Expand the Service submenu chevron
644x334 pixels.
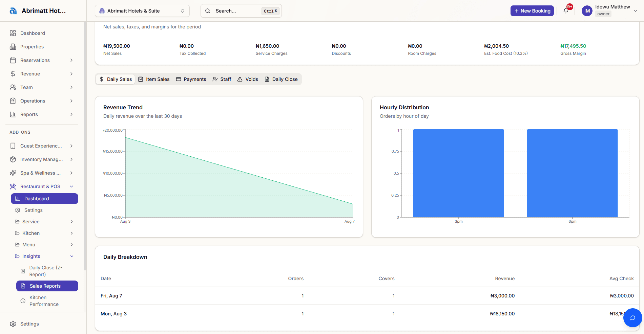pos(72,222)
